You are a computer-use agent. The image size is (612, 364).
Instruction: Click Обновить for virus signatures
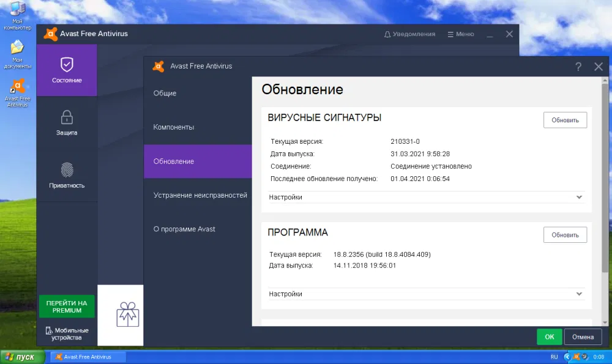(x=565, y=120)
